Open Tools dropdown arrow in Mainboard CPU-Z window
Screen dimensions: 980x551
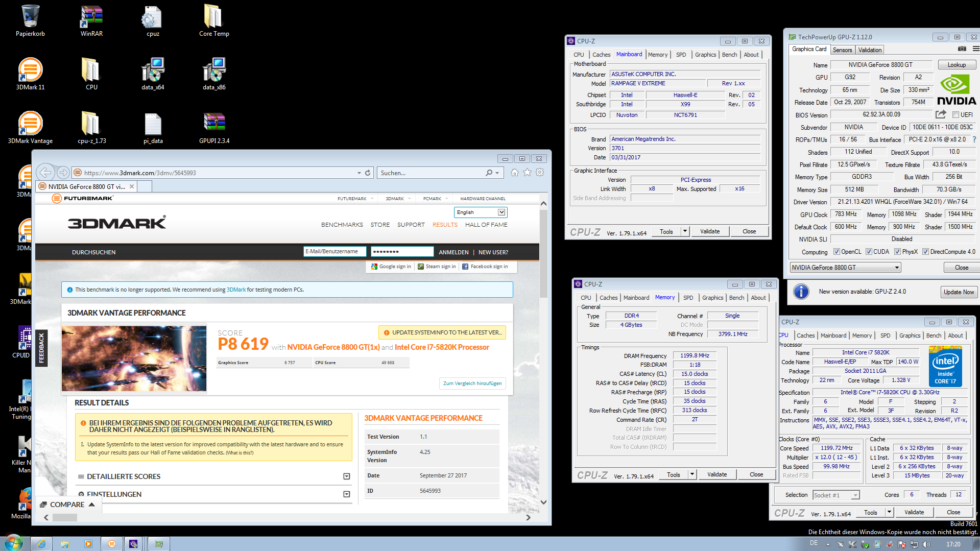click(685, 231)
